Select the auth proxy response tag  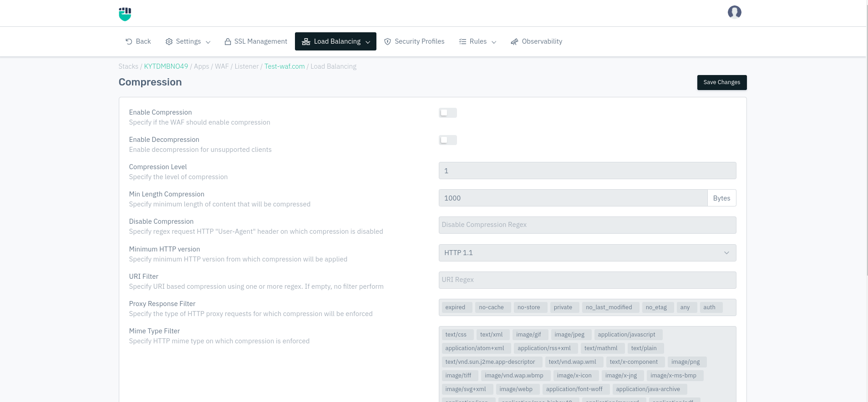[x=711, y=307]
